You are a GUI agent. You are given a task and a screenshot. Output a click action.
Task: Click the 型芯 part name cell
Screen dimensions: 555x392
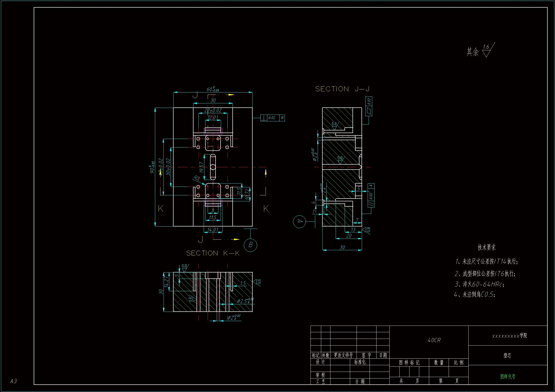[507, 355]
